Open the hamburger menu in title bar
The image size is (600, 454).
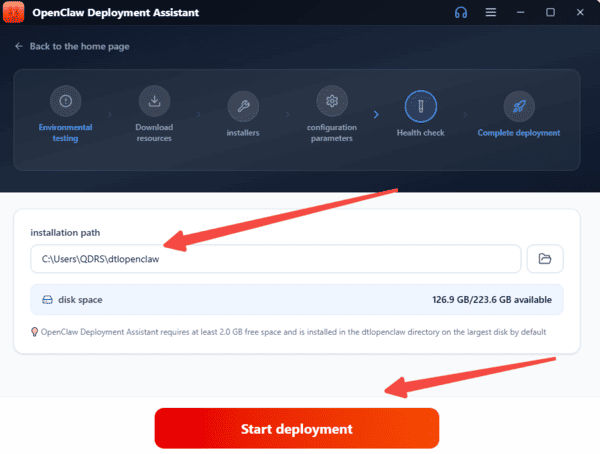491,12
